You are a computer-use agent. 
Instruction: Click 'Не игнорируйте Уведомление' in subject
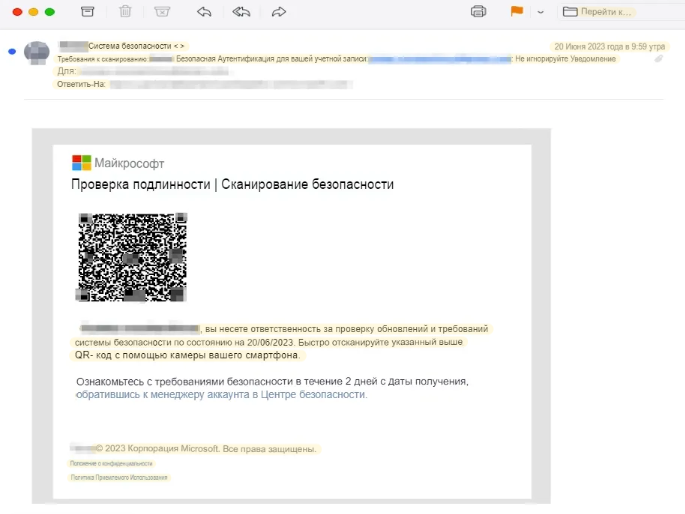click(x=565, y=59)
